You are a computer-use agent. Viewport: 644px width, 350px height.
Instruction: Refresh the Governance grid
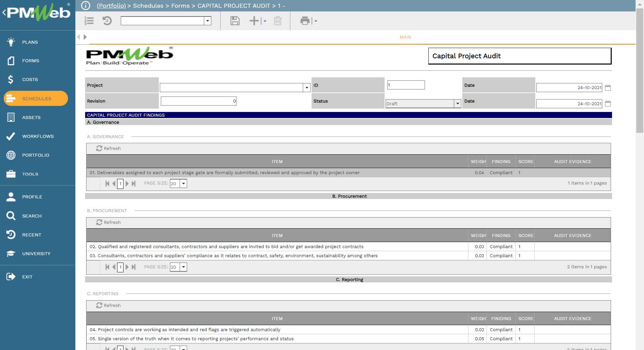pos(108,148)
